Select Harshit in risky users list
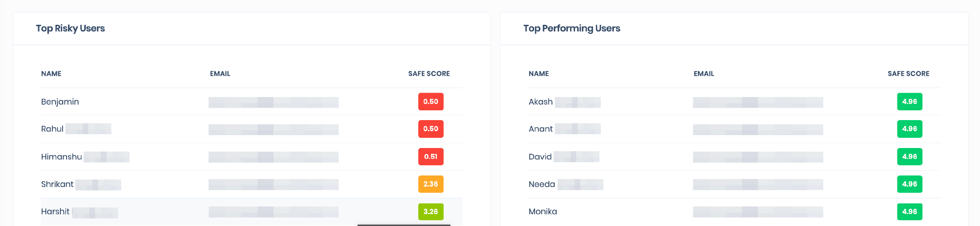980x226 pixels. 55,212
